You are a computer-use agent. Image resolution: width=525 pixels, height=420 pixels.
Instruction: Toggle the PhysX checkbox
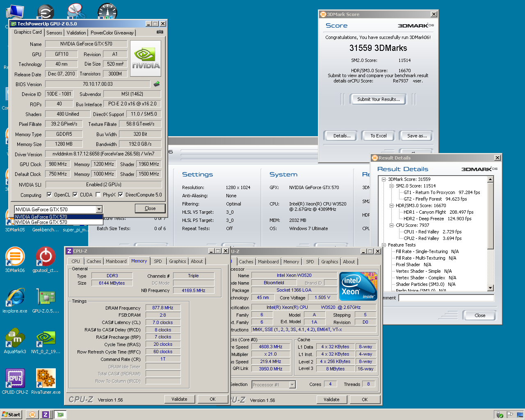tap(98, 195)
